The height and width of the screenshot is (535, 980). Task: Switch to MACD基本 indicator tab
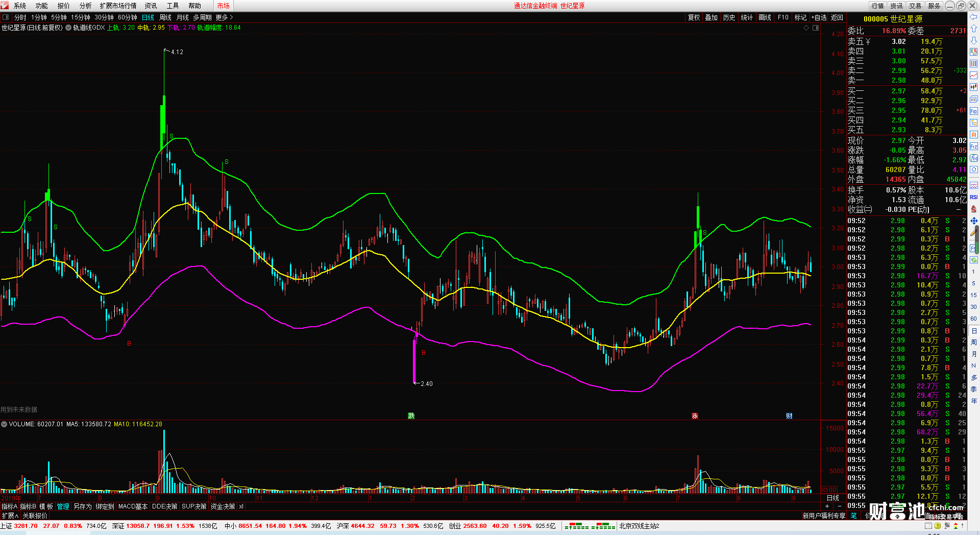[133, 506]
